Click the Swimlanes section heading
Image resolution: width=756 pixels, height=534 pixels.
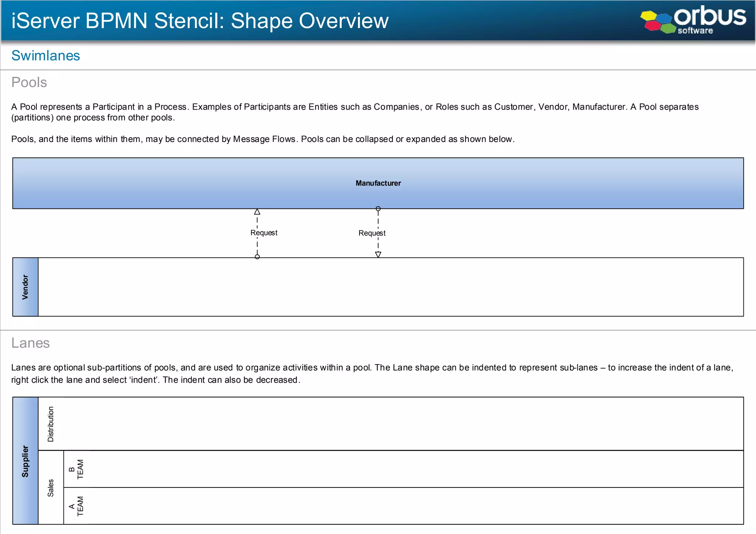click(x=45, y=56)
